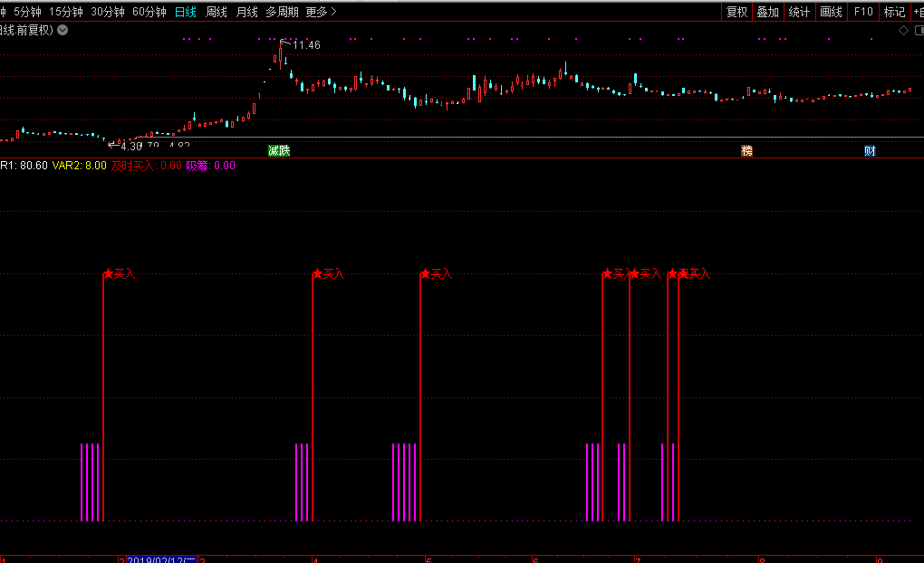Screen dimensions: 924x563
Task: Expand the 更多 periods menu
Action: click(x=321, y=12)
